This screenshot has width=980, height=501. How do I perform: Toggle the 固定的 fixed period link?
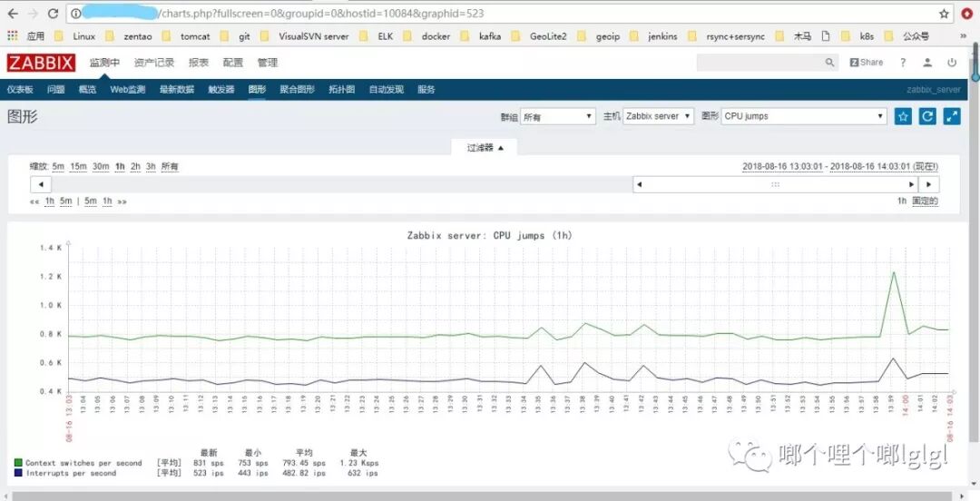click(925, 201)
